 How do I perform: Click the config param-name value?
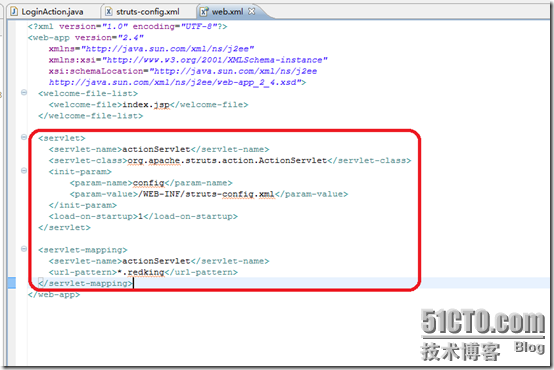point(148,183)
